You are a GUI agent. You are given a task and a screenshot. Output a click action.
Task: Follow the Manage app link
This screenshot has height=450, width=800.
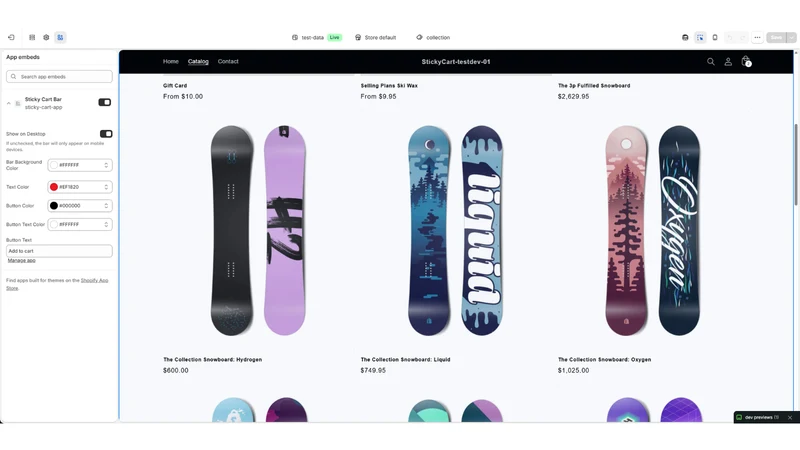pyautogui.click(x=21, y=260)
